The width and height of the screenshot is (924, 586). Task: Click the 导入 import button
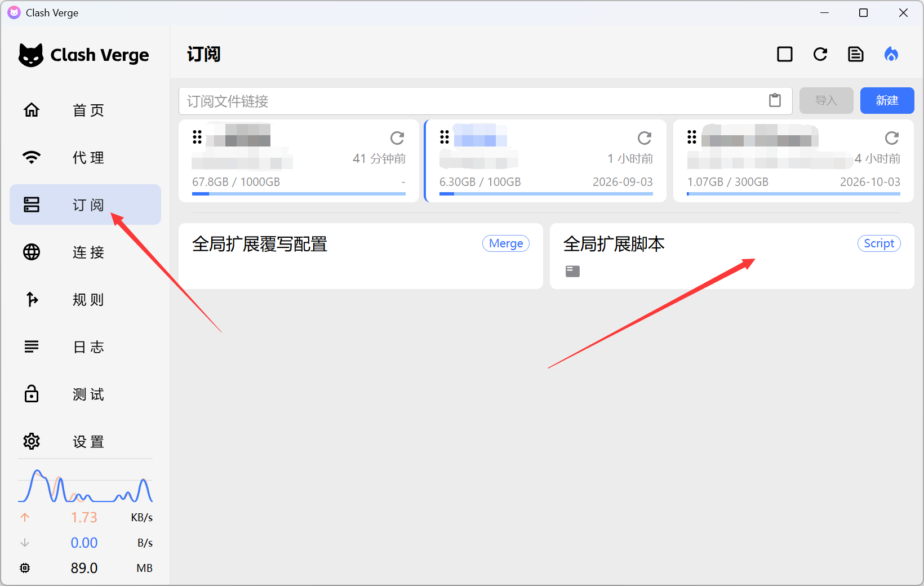(827, 100)
